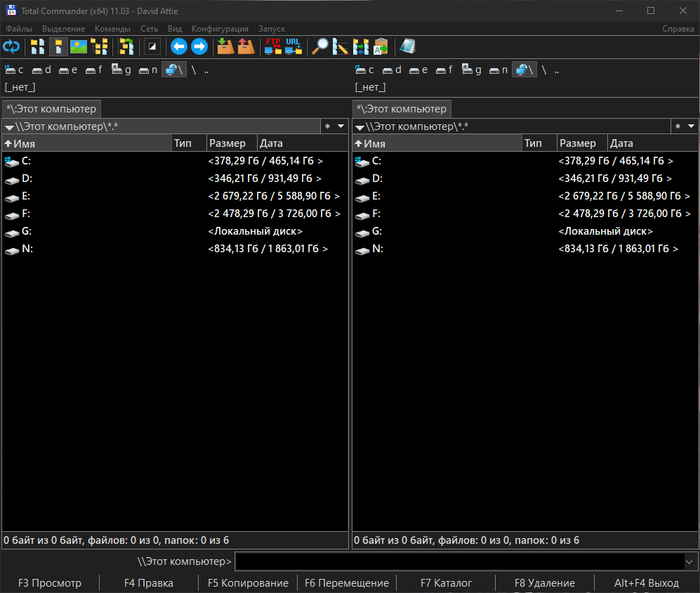The image size is (700, 593).
Task: Open the Конфигурация menu
Action: (220, 29)
